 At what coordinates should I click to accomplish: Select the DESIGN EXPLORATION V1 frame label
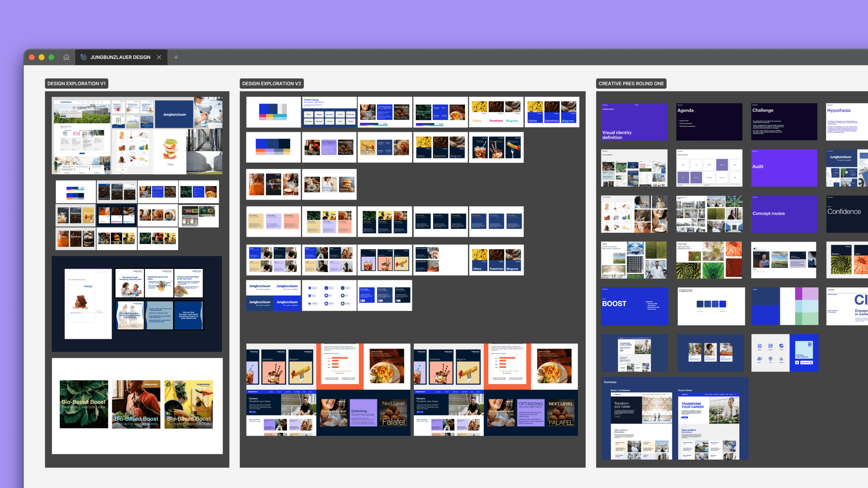click(76, 84)
